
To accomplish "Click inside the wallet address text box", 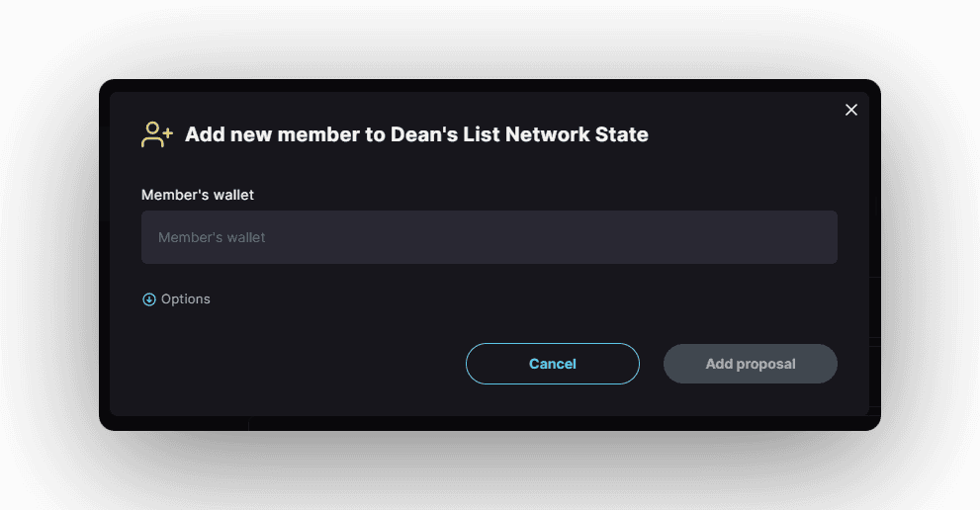I will 489,237.
